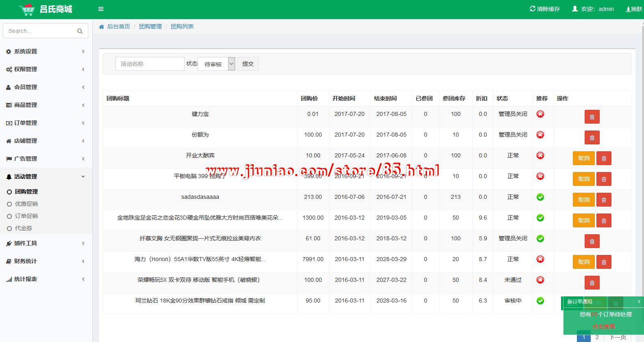Toggle green recommend check for sadasdasaaaa
The image size is (644, 342).
point(540,197)
